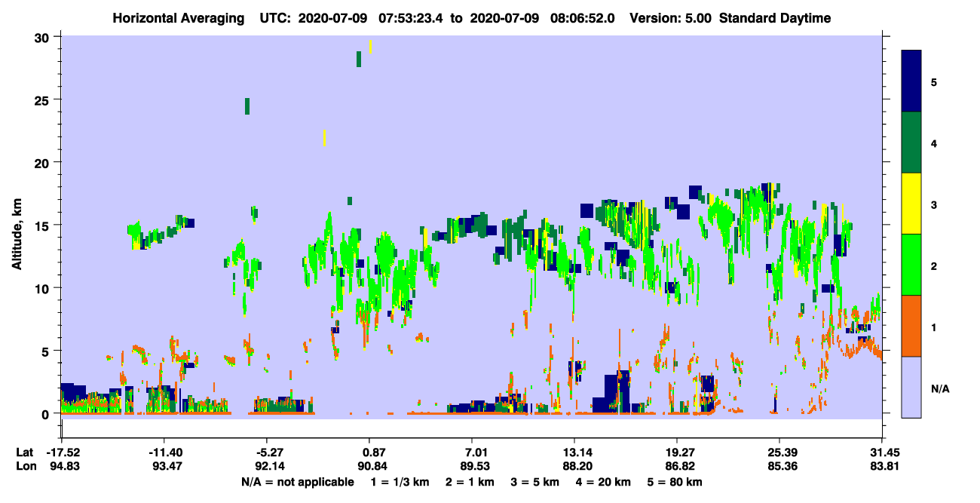Viewport: 980px width, 503px height.
Task: Click the colorbar label '1'
Action: click(x=934, y=327)
